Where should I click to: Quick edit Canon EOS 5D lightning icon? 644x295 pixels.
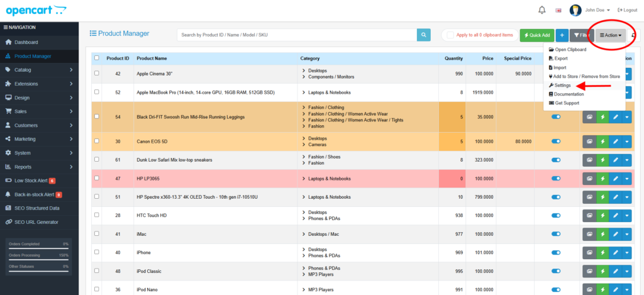(x=602, y=142)
